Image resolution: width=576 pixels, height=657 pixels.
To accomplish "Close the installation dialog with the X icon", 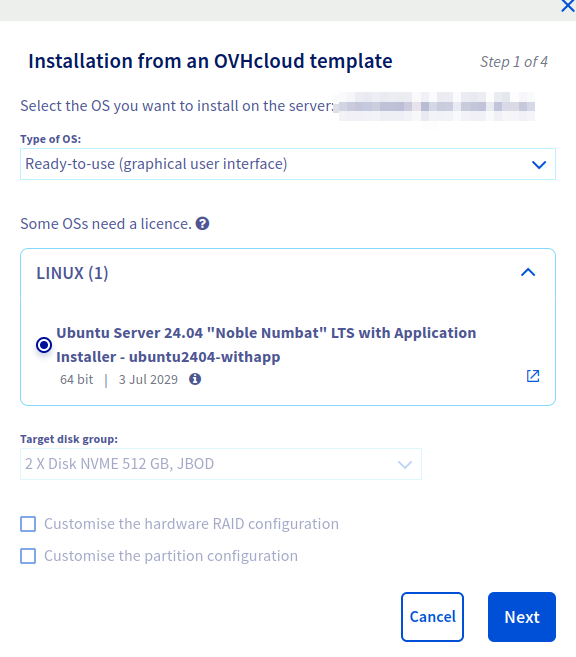I will coord(568,6).
